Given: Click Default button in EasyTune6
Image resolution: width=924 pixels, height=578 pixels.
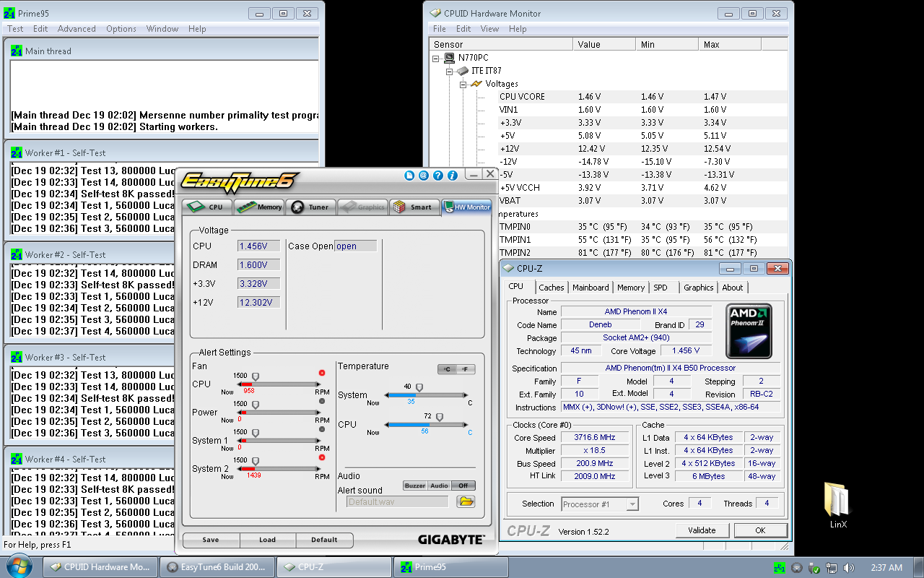Looking at the screenshot, I should pyautogui.click(x=324, y=540).
